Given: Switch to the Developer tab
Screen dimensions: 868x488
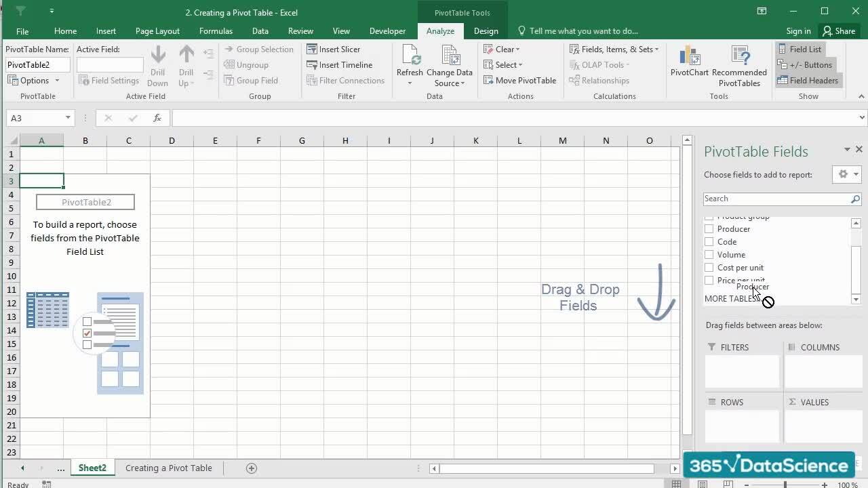Looking at the screenshot, I should 387,30.
